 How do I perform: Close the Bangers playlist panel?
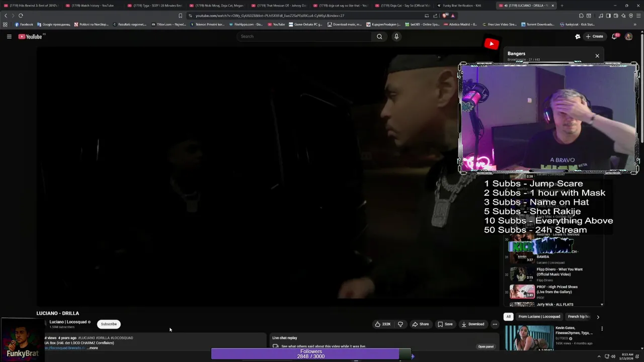(x=597, y=56)
